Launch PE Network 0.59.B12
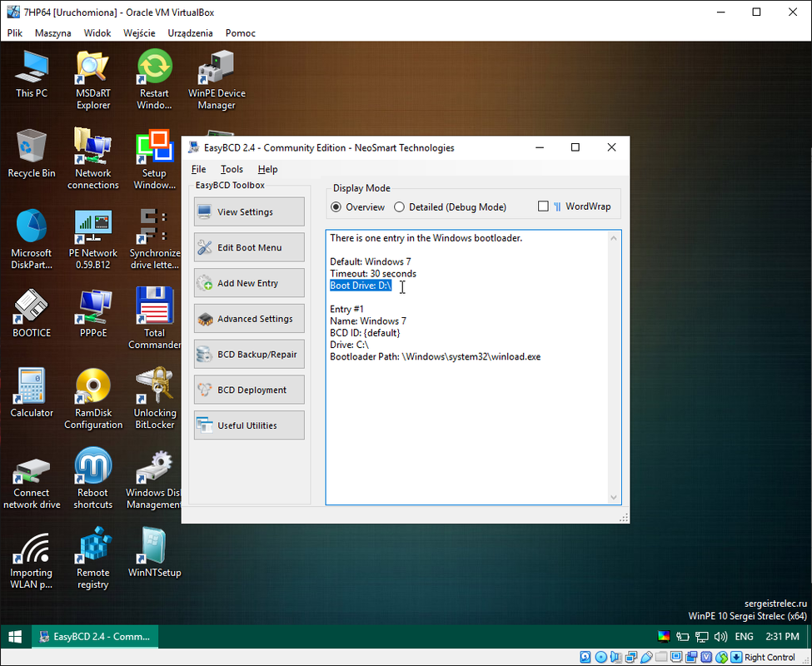812x666 pixels. point(93,239)
